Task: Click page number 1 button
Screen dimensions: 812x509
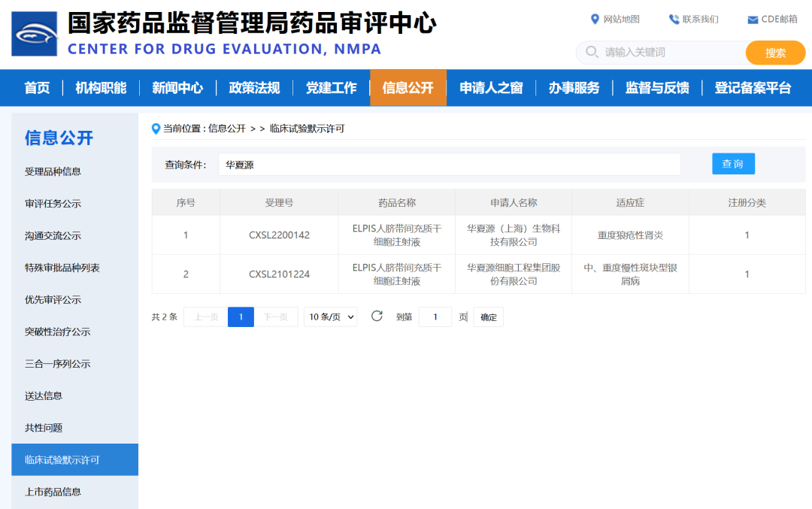Action: (x=241, y=317)
